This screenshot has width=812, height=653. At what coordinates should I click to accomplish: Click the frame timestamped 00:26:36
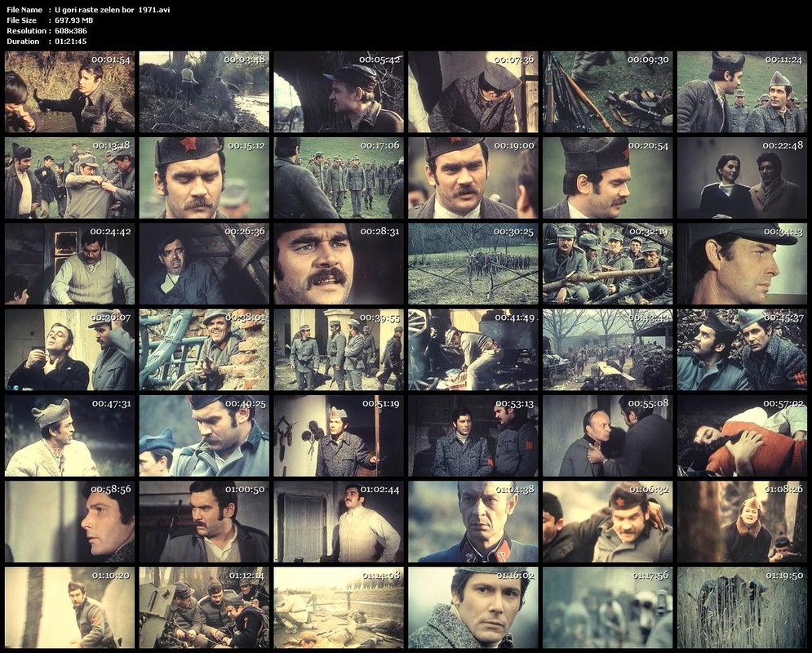[x=204, y=264]
